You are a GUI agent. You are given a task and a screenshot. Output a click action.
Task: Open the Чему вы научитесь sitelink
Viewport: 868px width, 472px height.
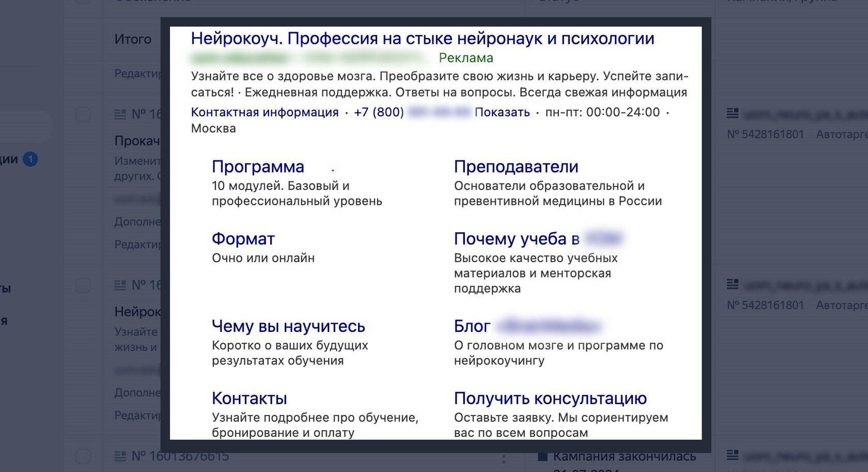pos(288,326)
